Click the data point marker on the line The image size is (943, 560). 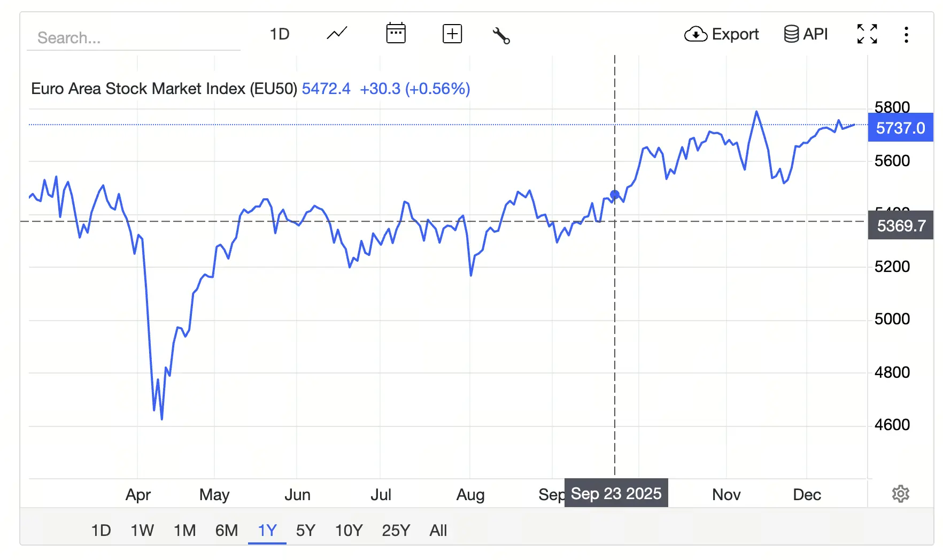coord(615,195)
